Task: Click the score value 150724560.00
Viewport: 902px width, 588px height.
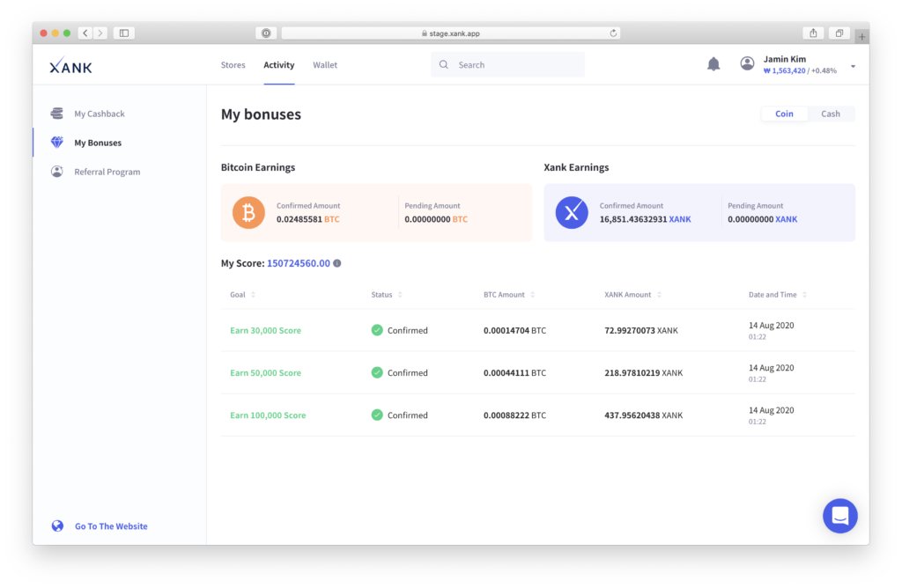Action: click(x=299, y=263)
